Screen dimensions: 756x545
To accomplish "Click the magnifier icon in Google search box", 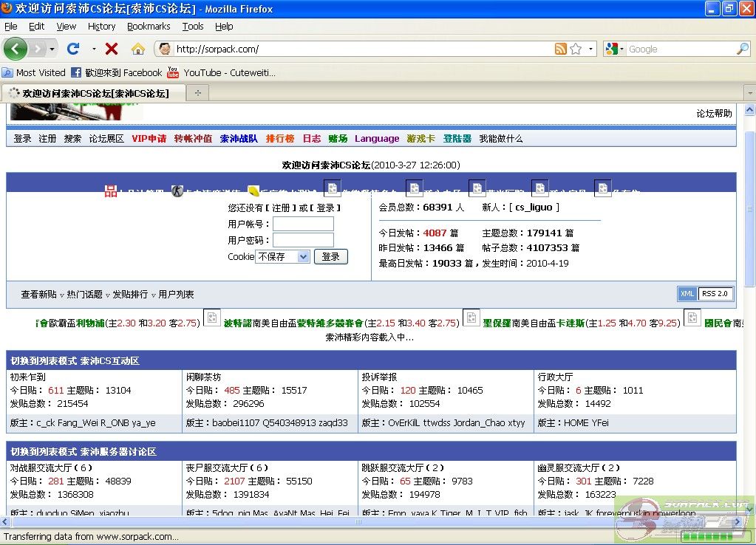I will tap(742, 49).
